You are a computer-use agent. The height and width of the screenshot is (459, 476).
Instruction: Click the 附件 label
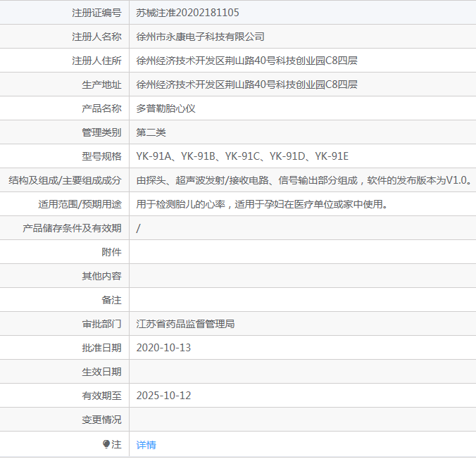pyautogui.click(x=111, y=252)
